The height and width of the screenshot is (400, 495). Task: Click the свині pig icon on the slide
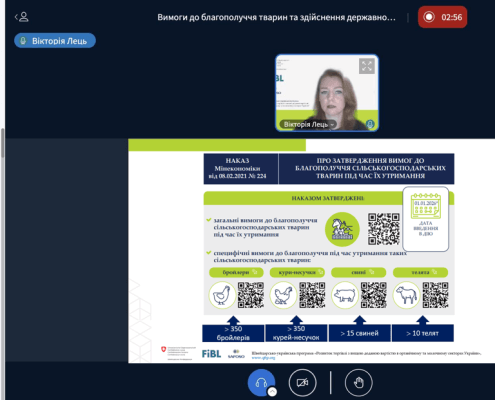tap(345, 295)
